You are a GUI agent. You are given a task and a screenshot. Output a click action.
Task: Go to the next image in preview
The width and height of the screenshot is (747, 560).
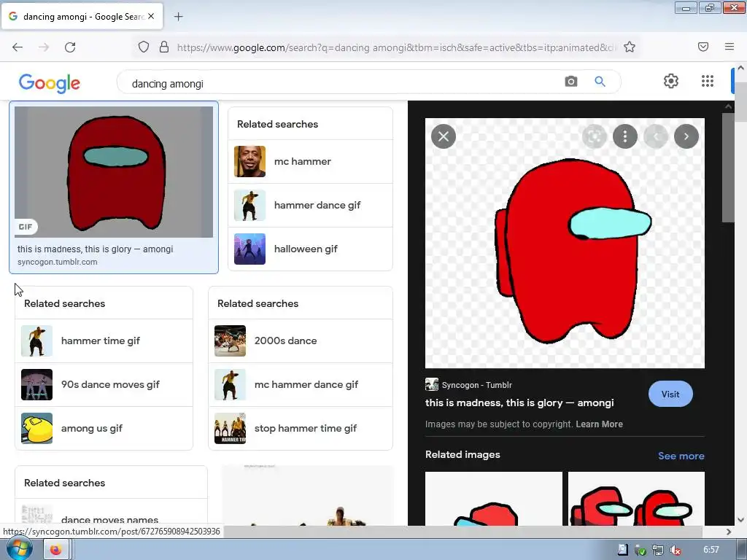[x=686, y=136]
